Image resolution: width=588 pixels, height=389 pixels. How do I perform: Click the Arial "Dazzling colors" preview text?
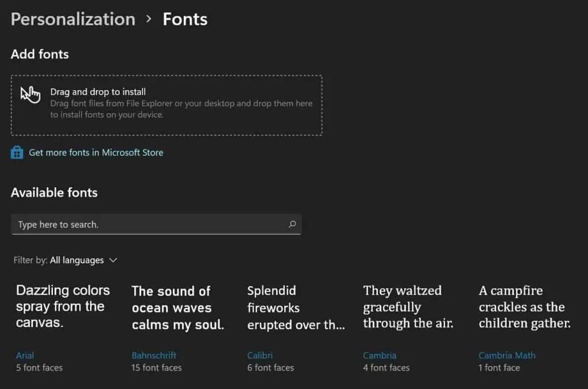[x=63, y=306]
